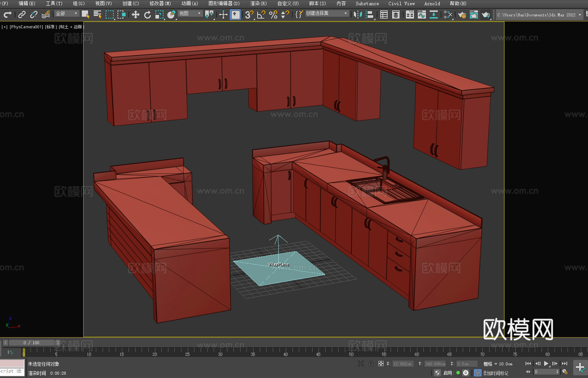Select the Select and Rotate tool
The image size is (588, 378).
[148, 14]
